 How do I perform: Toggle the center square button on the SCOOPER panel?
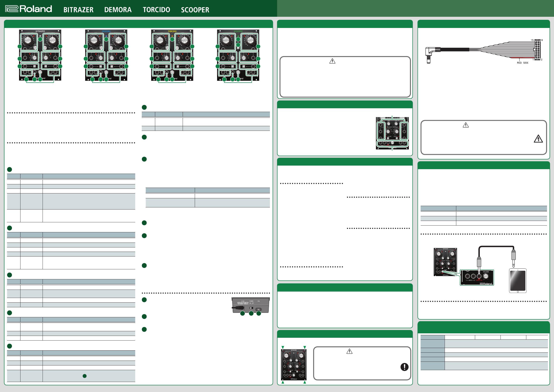238,48
